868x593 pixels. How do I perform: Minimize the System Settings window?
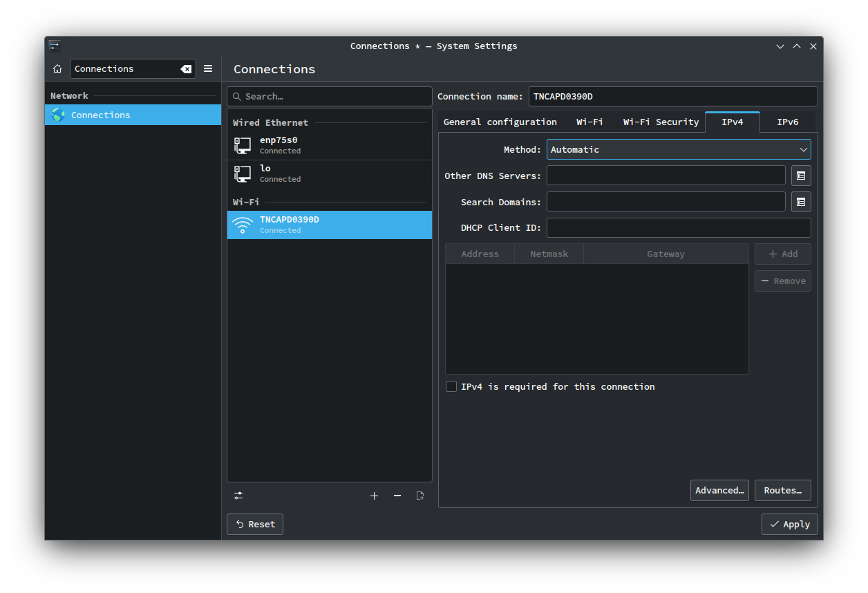tap(780, 46)
